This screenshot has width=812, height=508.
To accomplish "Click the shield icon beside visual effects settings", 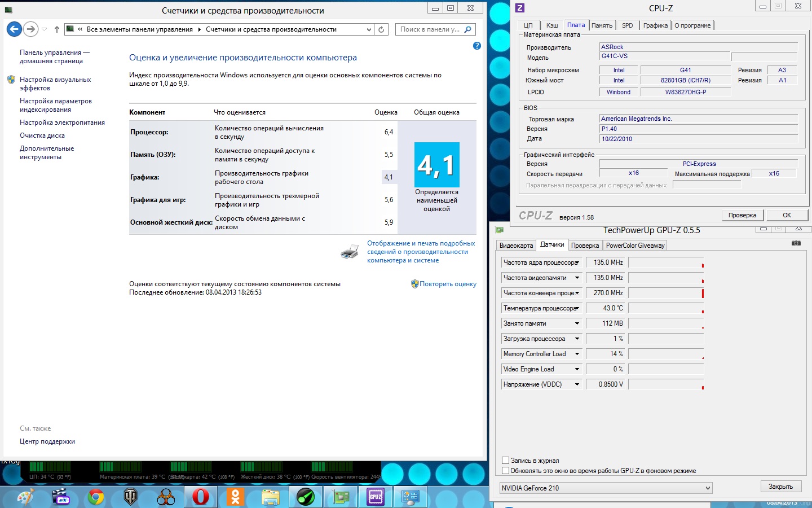I will pyautogui.click(x=11, y=80).
